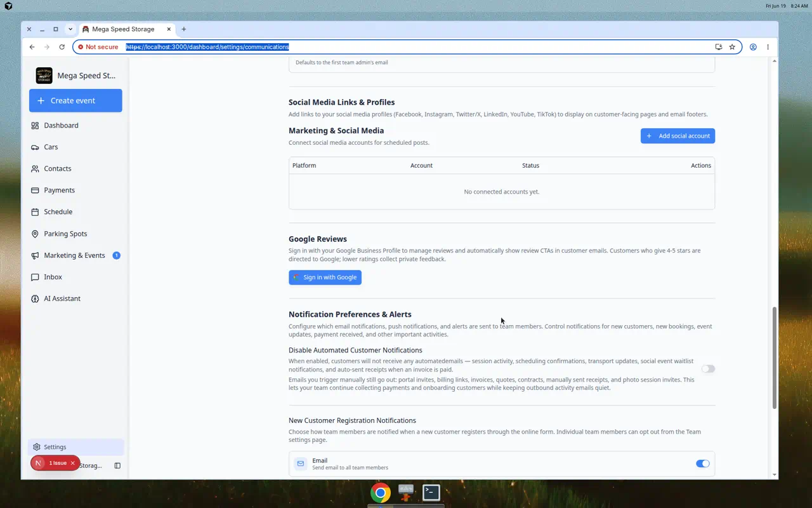Open the AI Assistant globe icon
The image size is (812, 508).
(35, 298)
